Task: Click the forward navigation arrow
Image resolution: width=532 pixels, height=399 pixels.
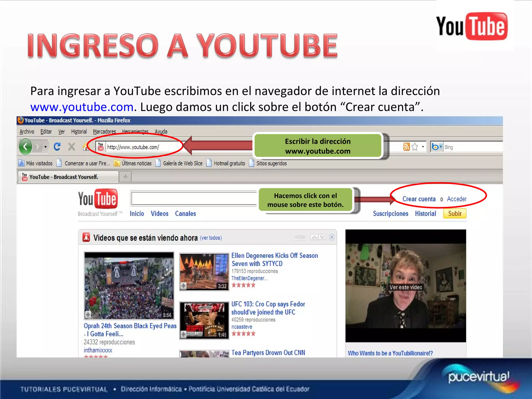Action: tap(38, 147)
